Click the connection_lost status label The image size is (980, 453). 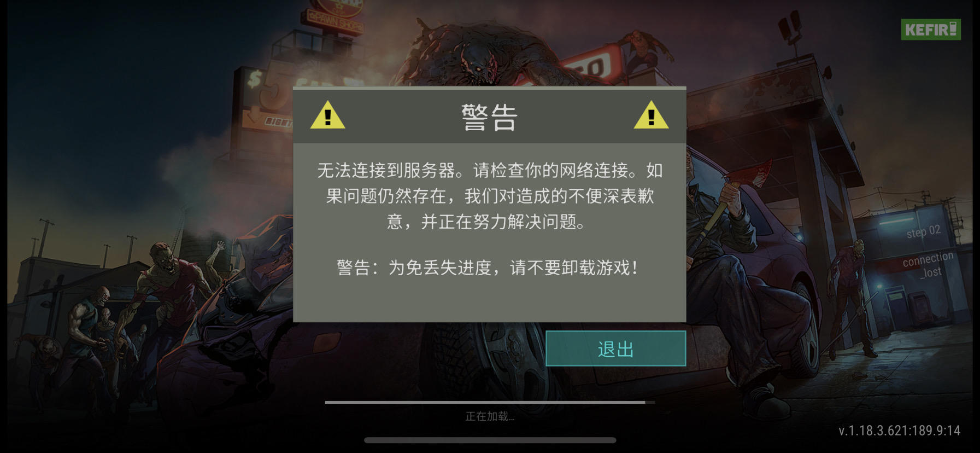coord(928,265)
